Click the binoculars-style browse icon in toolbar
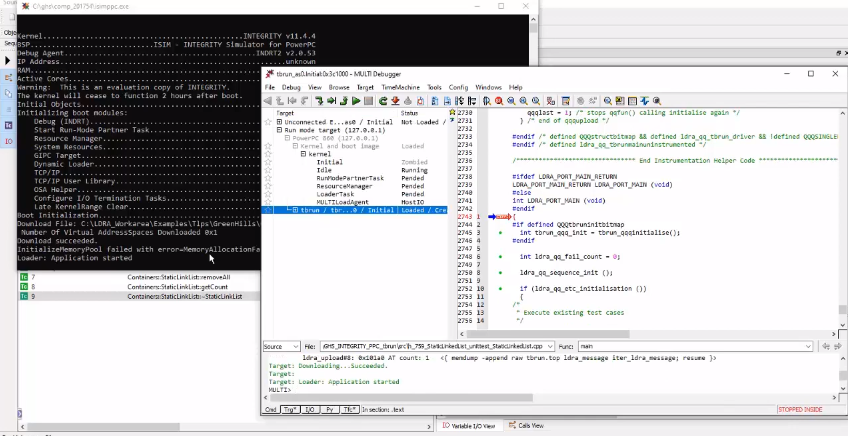Screen dimensions: 848x436 pos(486,101)
